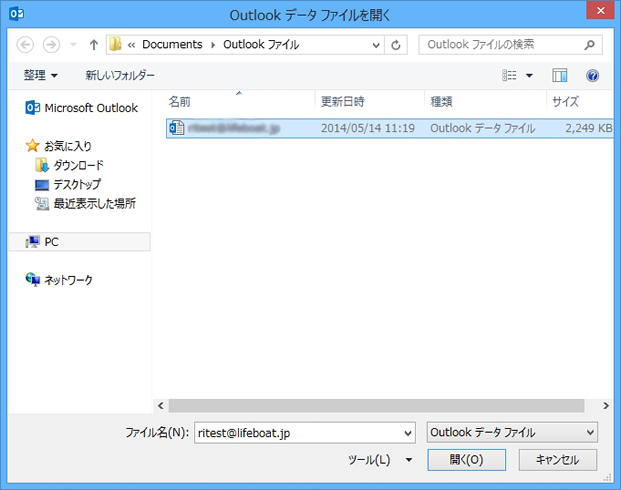Go back with the left arrow button
This screenshot has width=621, height=490.
click(x=25, y=44)
